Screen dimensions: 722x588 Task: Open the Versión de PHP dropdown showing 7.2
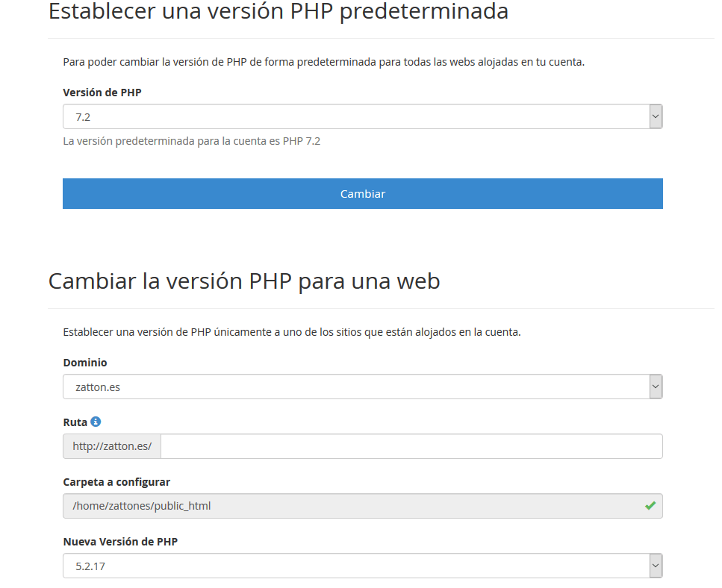click(362, 116)
